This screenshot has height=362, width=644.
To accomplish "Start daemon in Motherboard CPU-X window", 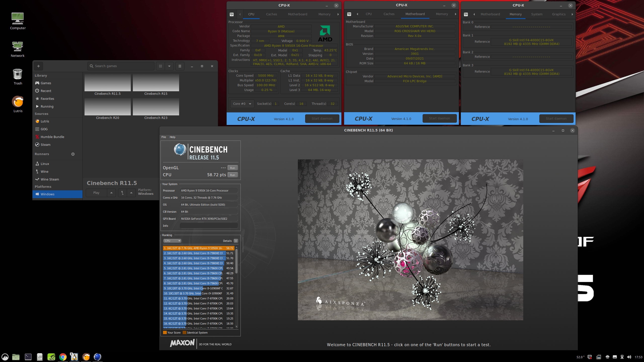I will 439,118.
